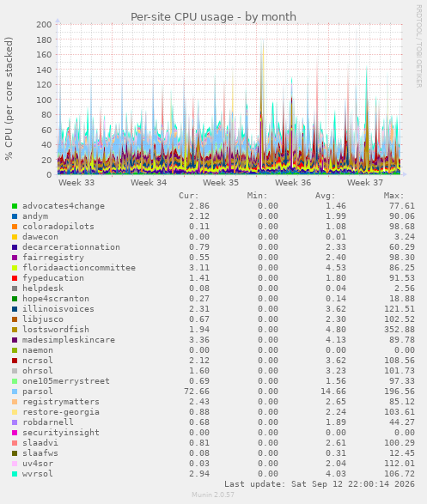Click lostswordfish's max value 352.88
This screenshot has width=427, height=504.
[400, 330]
